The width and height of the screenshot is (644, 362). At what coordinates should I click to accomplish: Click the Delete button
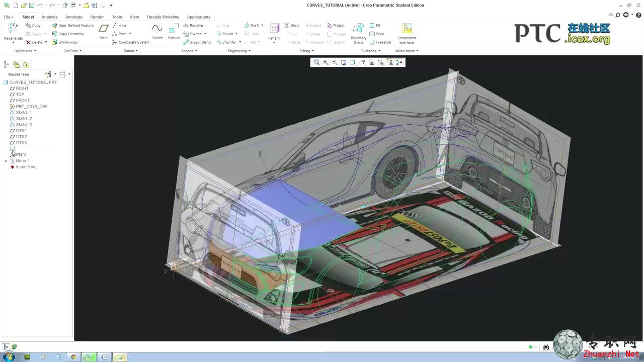(34, 42)
